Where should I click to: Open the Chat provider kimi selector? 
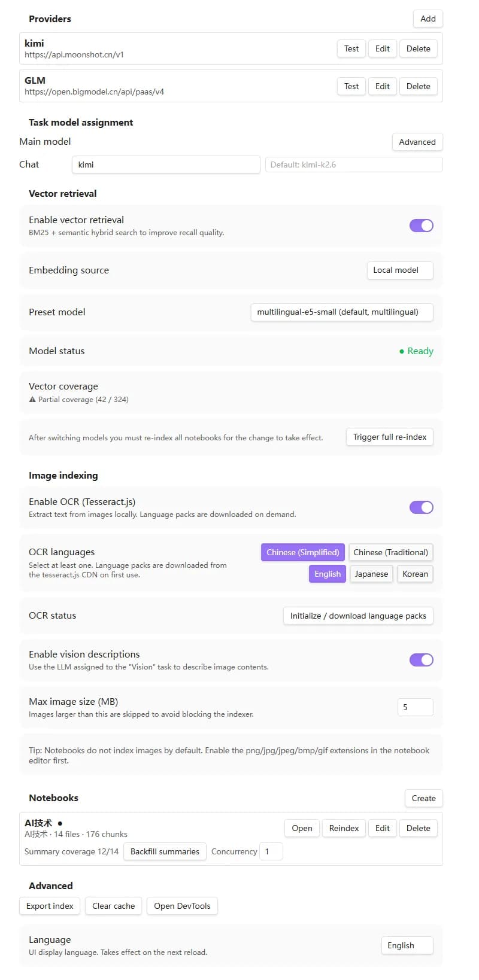coord(166,165)
